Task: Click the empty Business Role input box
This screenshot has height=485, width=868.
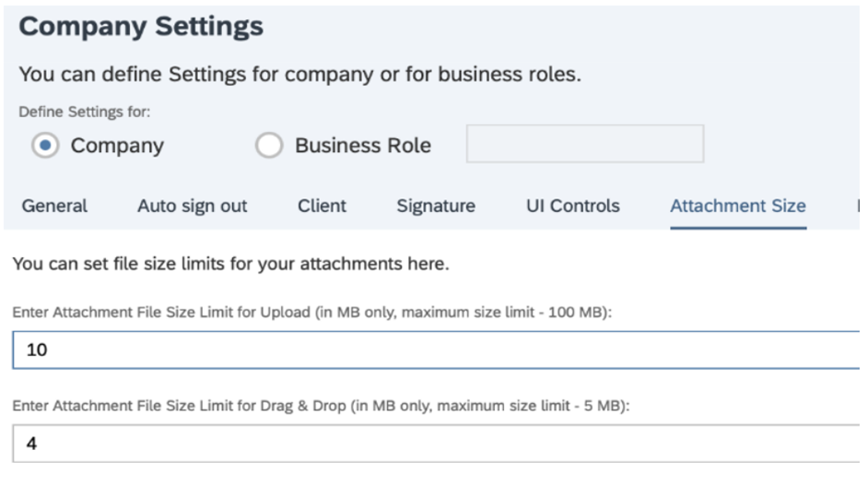Action: coord(584,145)
